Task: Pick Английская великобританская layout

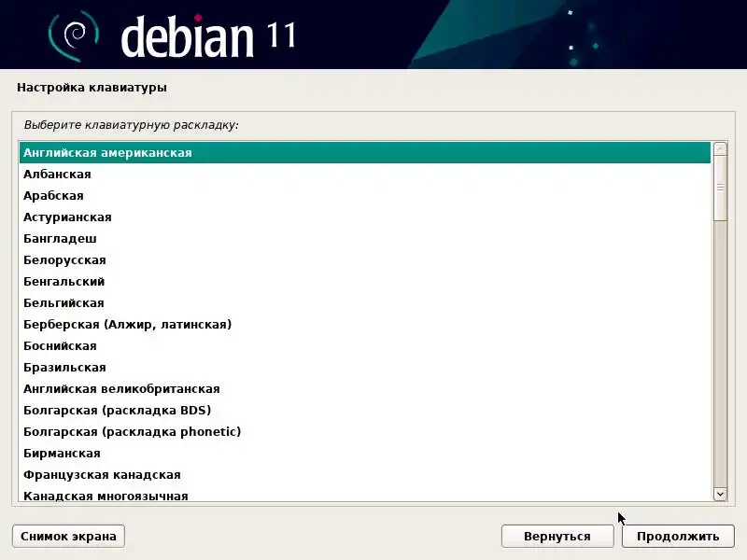Action: pyautogui.click(x=365, y=388)
